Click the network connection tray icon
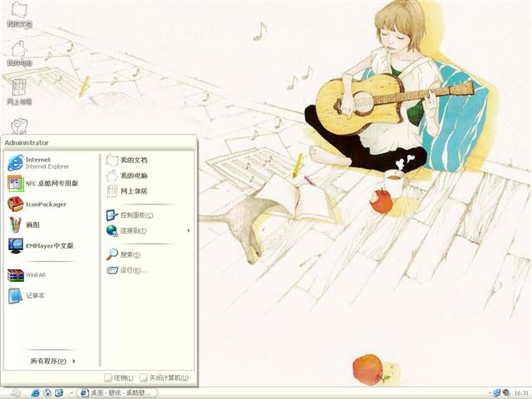Image resolution: width=532 pixels, height=399 pixels. (497, 392)
